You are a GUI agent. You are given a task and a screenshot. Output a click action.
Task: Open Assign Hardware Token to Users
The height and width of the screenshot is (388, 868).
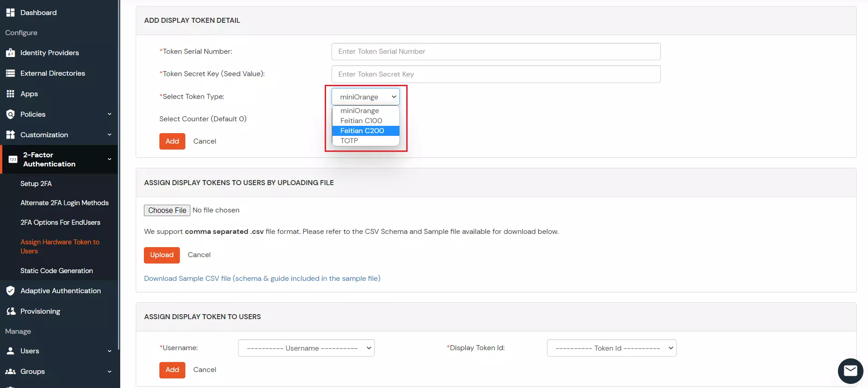[x=60, y=247]
